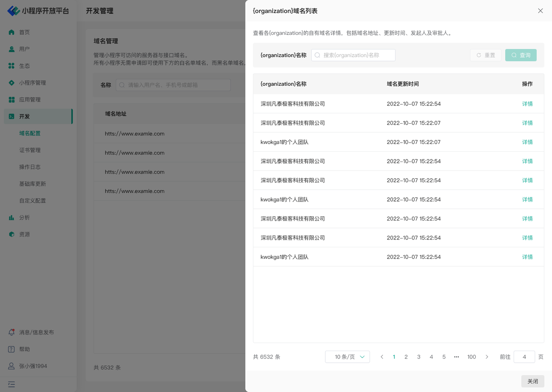Click the bell icon for 消息/信息发布
This screenshot has height=392, width=552.
click(12, 332)
